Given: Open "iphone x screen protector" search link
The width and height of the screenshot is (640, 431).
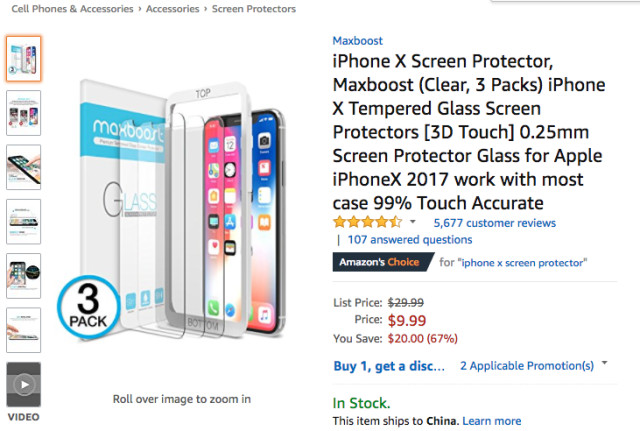Looking at the screenshot, I should (x=522, y=263).
